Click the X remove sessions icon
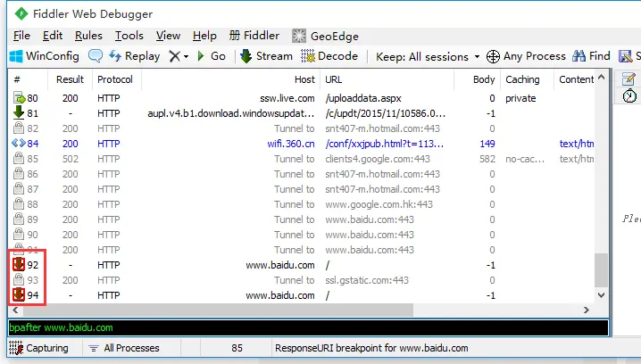Viewport: 641px width, 364px height. pos(175,56)
